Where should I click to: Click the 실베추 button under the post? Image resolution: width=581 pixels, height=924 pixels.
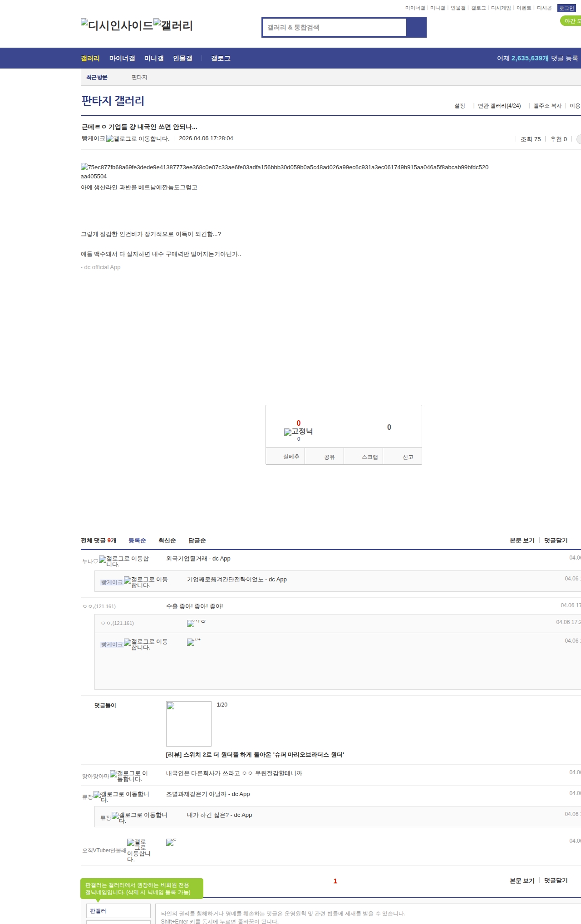pos(291,457)
